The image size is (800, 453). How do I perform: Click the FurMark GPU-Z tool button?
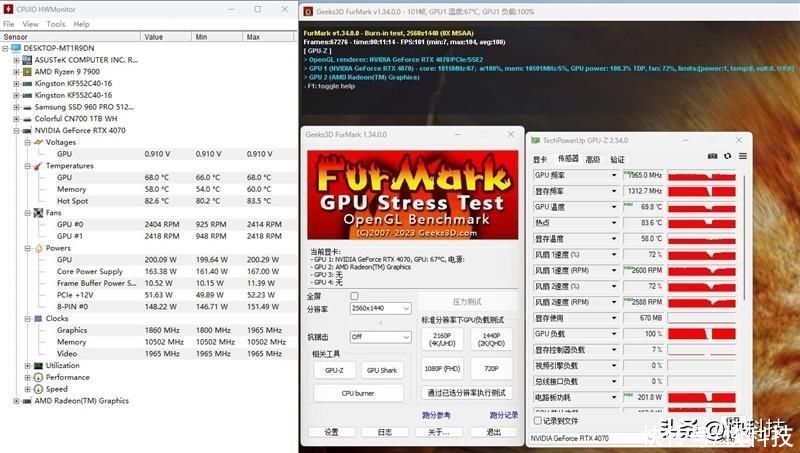334,370
